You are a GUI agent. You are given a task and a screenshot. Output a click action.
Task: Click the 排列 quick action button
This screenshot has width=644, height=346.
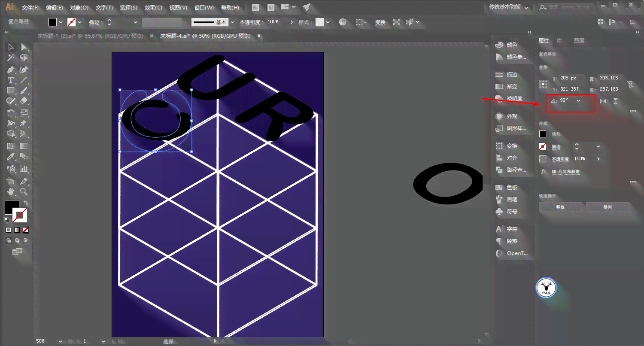(608, 207)
